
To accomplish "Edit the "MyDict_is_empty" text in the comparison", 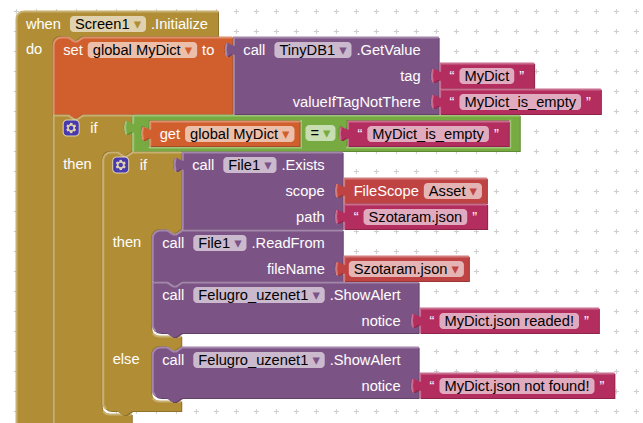I will (428, 134).
